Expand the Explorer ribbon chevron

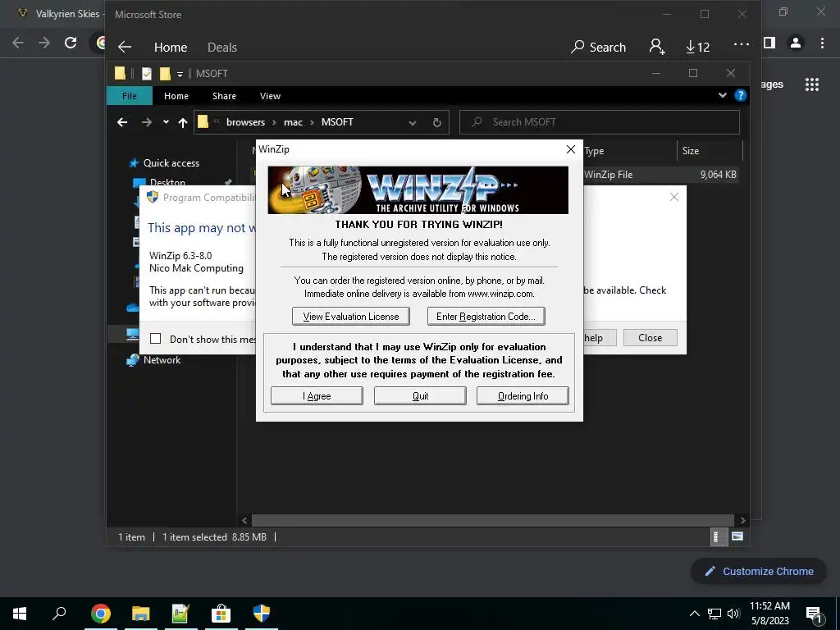click(722, 95)
